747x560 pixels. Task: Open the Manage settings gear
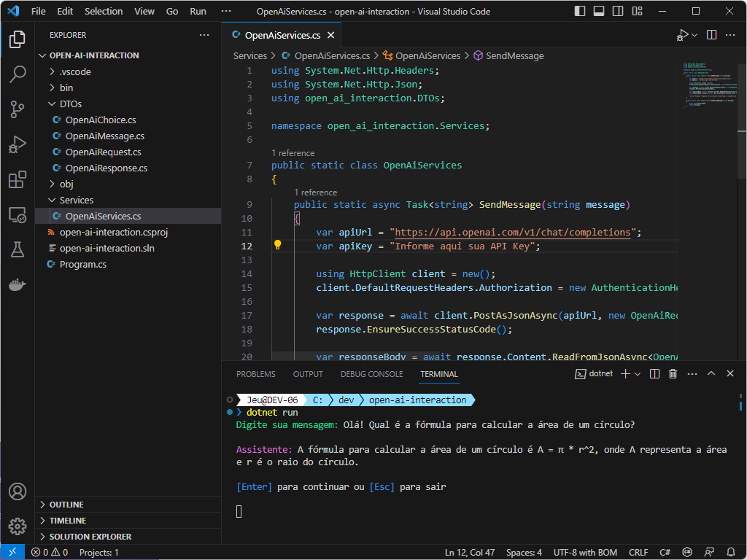click(18, 526)
